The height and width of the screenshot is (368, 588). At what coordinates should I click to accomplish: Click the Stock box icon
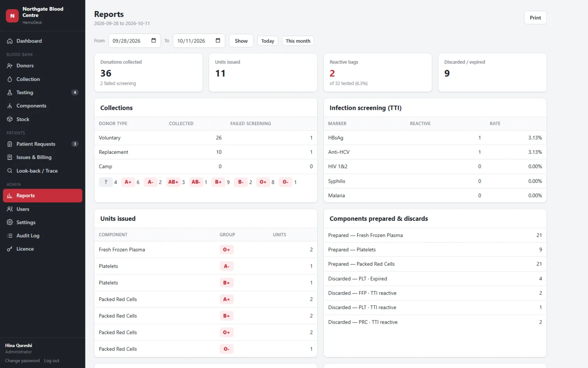coord(10,119)
